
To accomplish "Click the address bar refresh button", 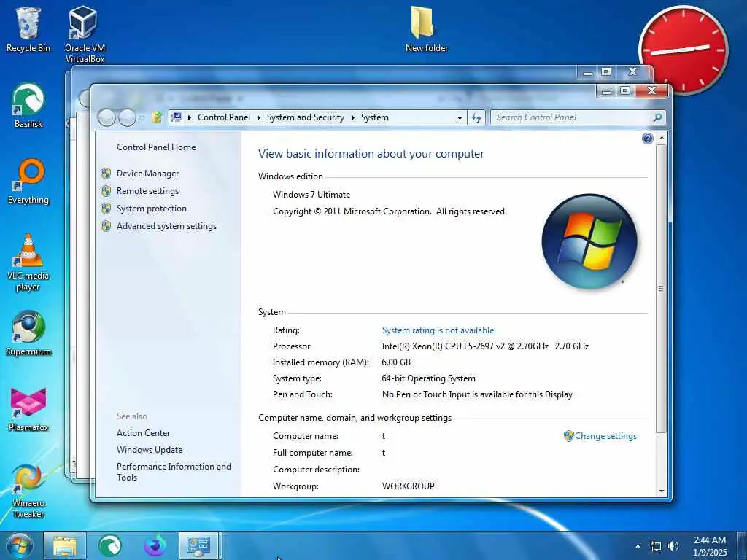I will point(476,117).
